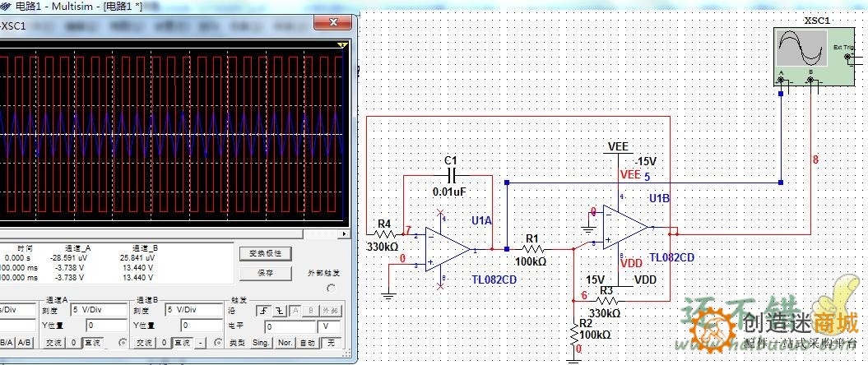The width and height of the screenshot is (868, 365).
Task: Click channel B minus invert button
Action: pos(201,343)
